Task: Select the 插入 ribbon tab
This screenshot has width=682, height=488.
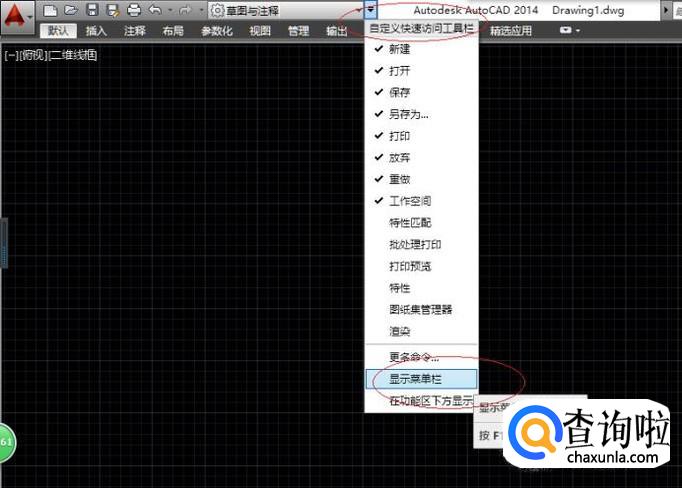Action: click(x=96, y=31)
